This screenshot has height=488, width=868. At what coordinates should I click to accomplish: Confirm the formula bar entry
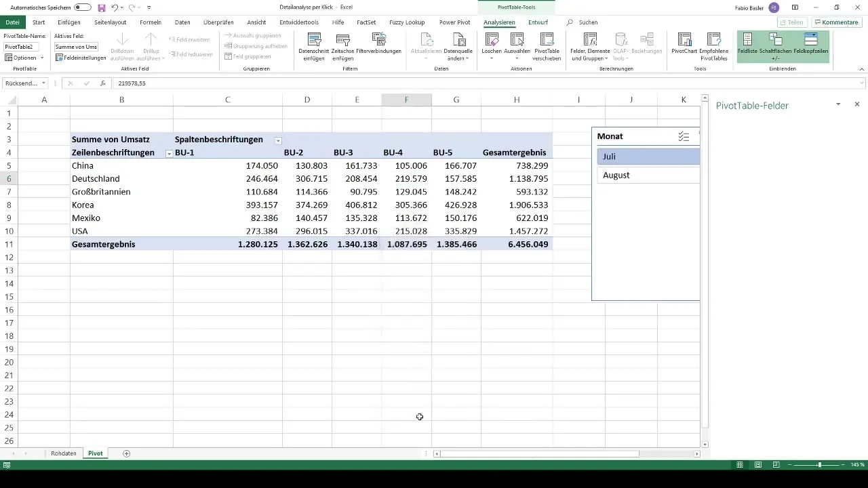click(x=86, y=83)
